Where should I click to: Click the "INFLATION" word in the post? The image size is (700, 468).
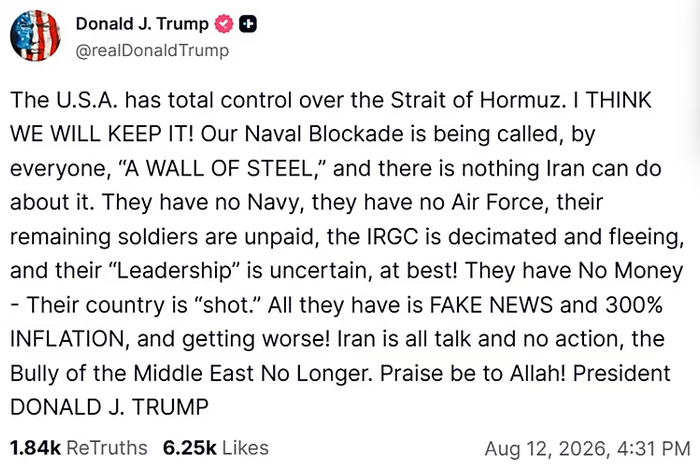tap(70, 339)
